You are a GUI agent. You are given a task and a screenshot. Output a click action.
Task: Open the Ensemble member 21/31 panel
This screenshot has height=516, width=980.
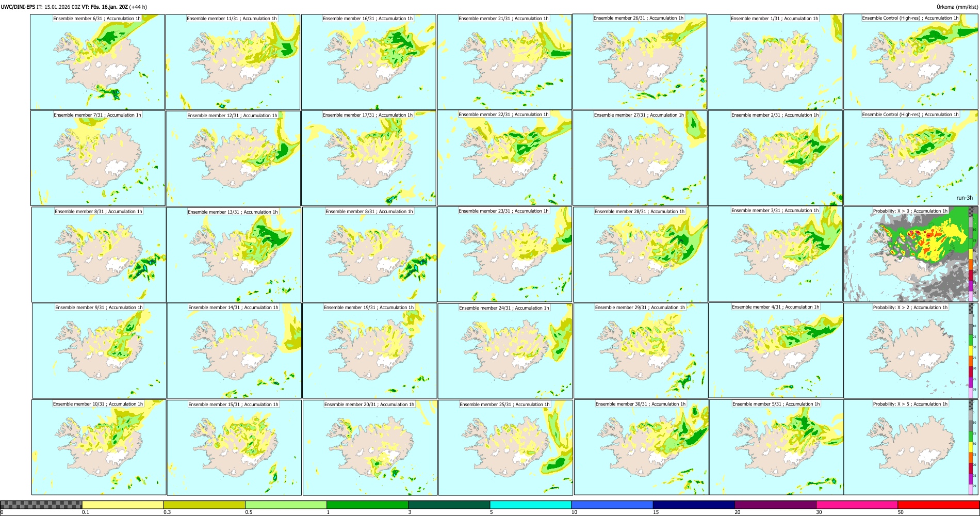point(504,62)
